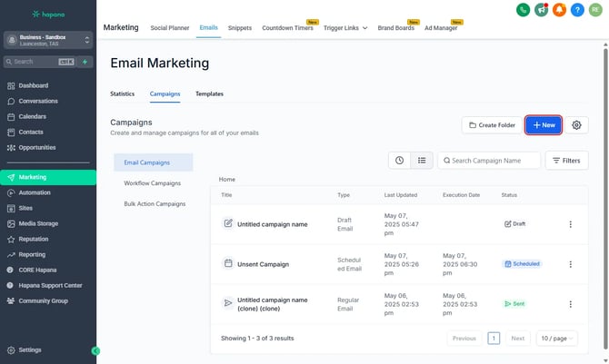The image size is (609, 364).
Task: Open three-dot menu for Unsent Campaign
Action: coord(570,264)
